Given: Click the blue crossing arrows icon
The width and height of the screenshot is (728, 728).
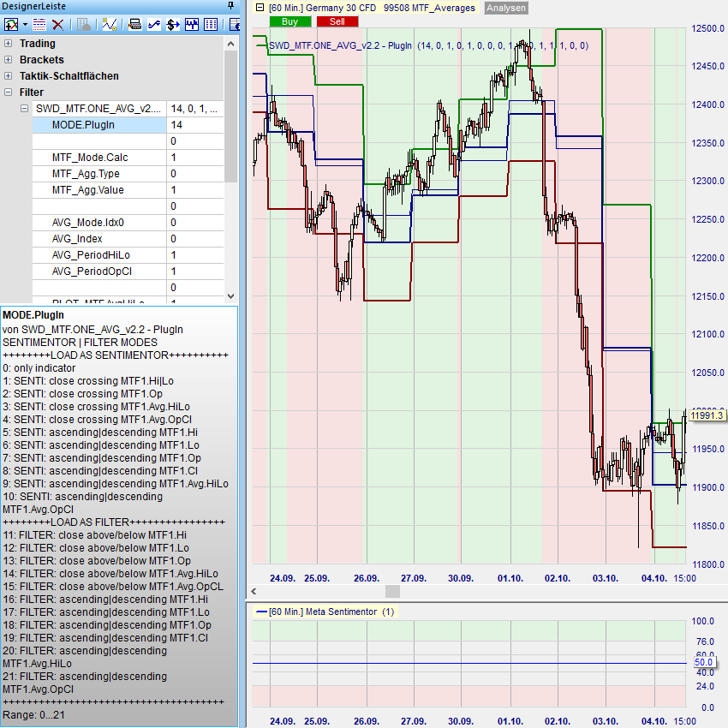Looking at the screenshot, I should point(154,24).
